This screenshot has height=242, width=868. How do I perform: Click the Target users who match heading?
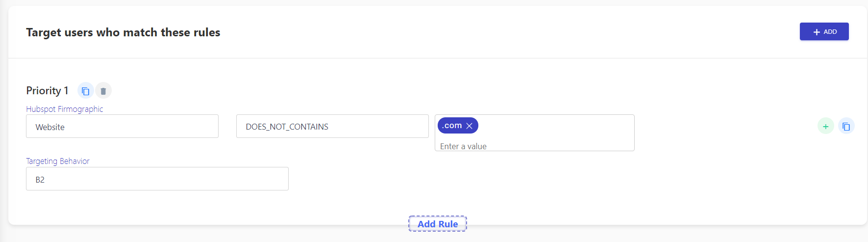pyautogui.click(x=123, y=32)
